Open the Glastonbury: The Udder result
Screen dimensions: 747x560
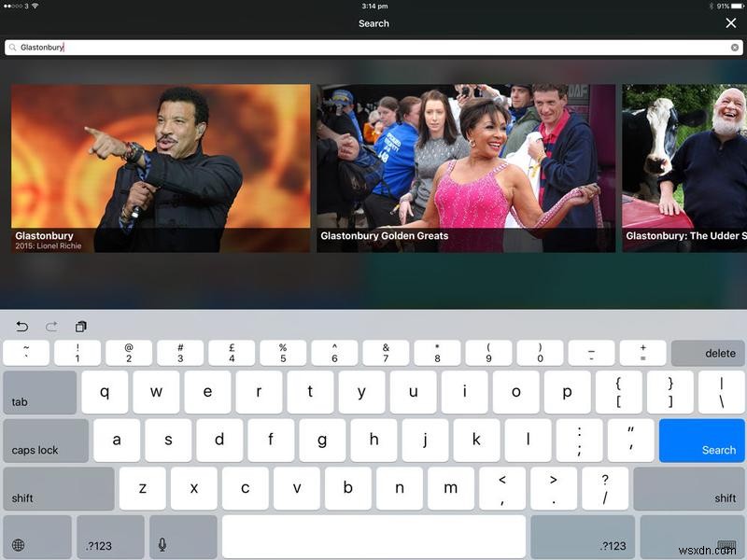coord(684,168)
